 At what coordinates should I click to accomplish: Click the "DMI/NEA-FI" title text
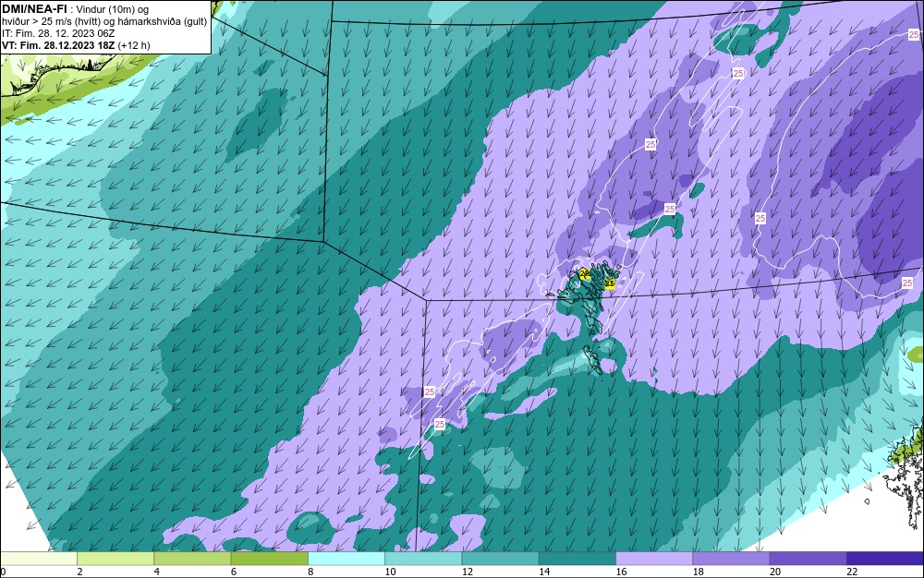click(x=34, y=9)
